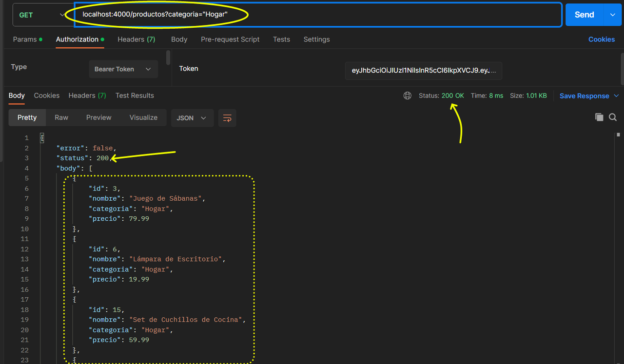Open the Test Results tab
The image size is (624, 364).
point(135,96)
